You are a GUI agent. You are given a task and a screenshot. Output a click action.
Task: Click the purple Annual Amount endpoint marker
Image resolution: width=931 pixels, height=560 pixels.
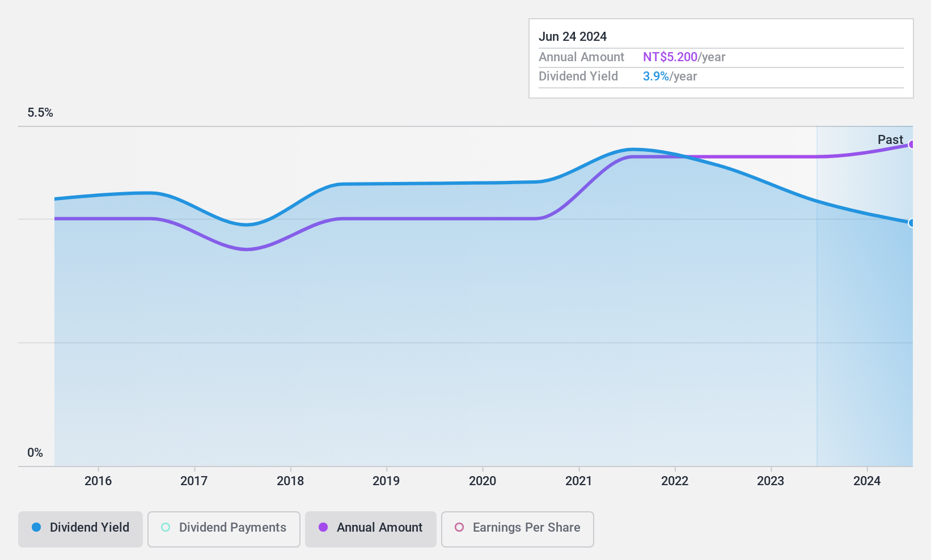click(912, 145)
